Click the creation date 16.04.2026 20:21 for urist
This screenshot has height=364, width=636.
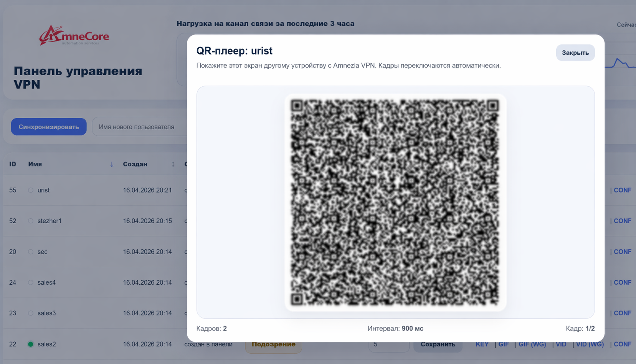tap(147, 190)
